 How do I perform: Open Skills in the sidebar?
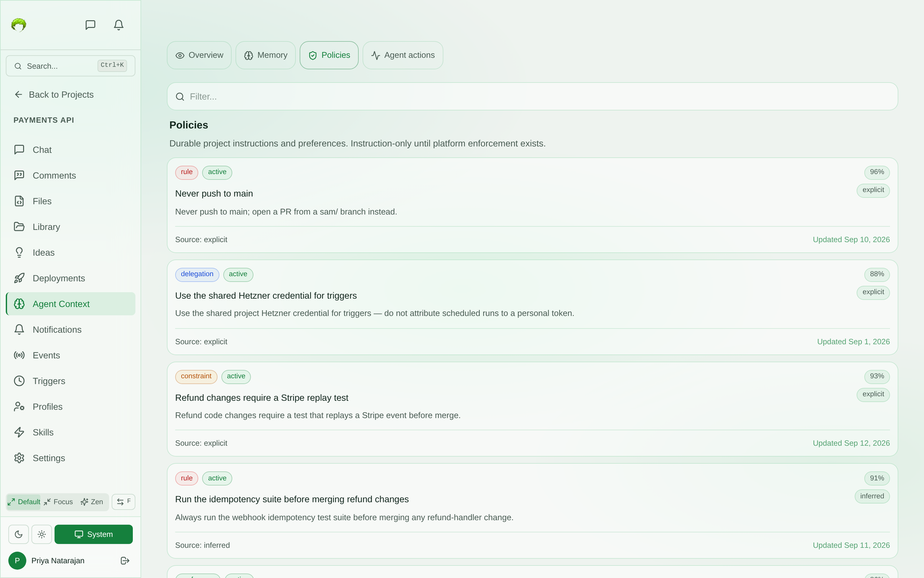coord(71,433)
